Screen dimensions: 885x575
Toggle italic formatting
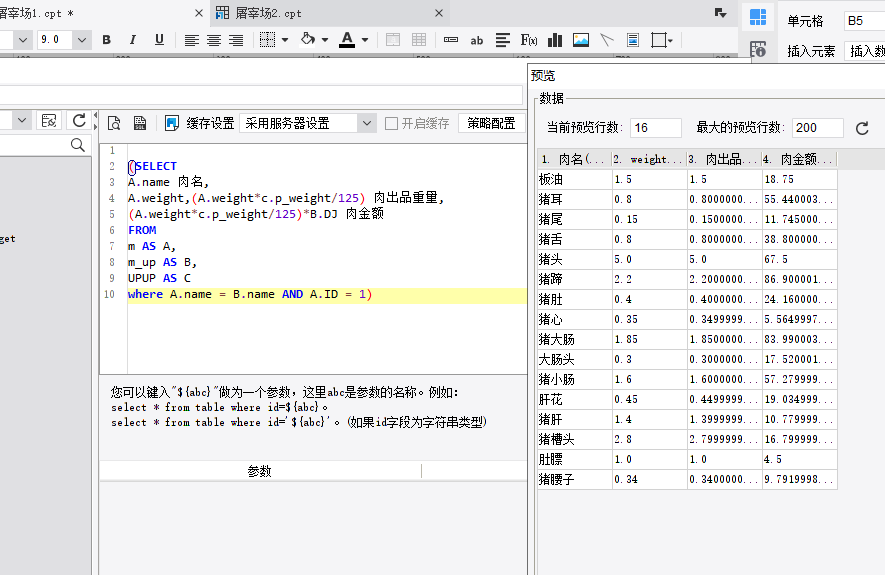133,40
